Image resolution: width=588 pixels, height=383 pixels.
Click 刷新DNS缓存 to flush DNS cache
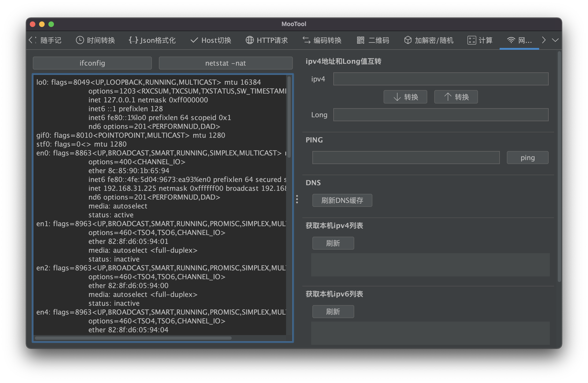point(342,200)
